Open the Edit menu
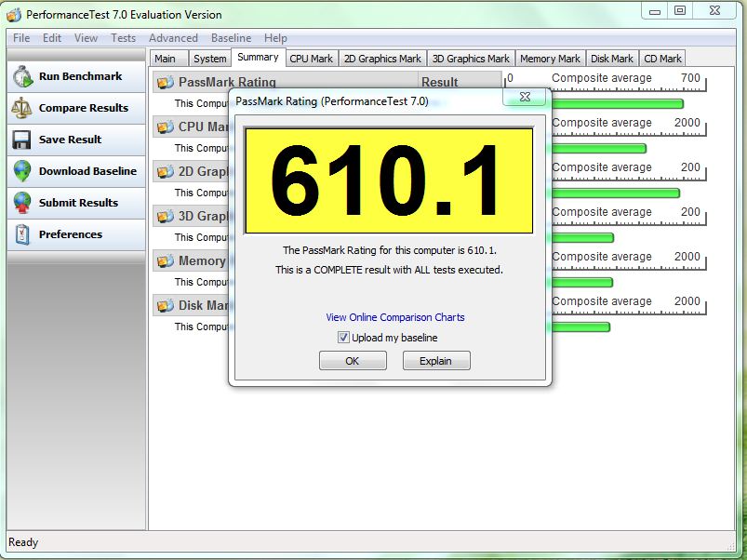 click(x=52, y=38)
